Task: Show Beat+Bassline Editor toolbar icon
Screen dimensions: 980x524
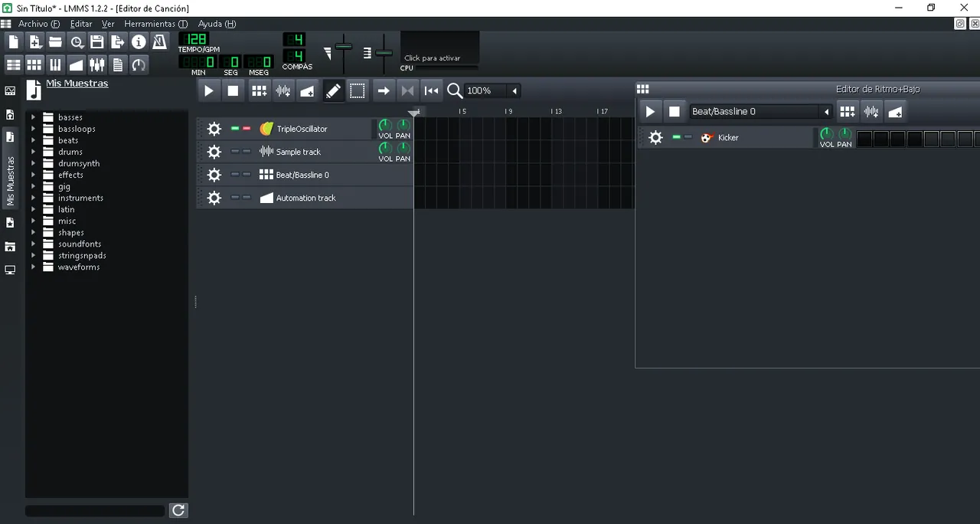Action: [35, 64]
